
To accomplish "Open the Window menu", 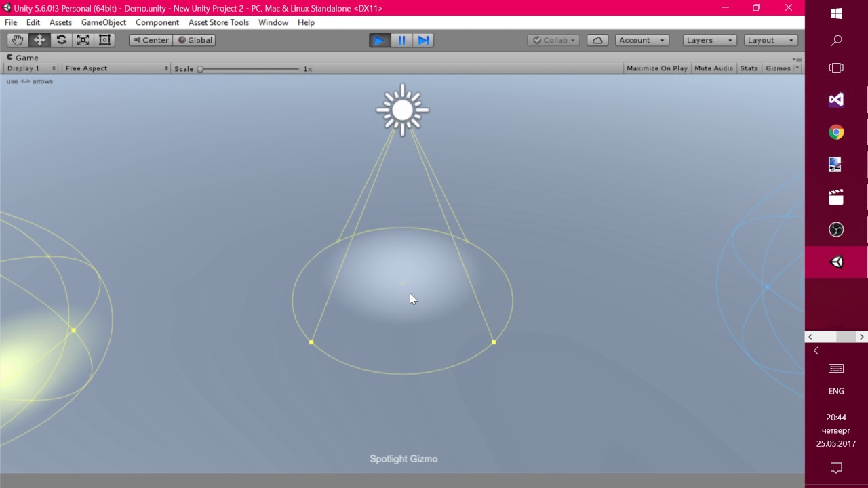I will (x=273, y=22).
